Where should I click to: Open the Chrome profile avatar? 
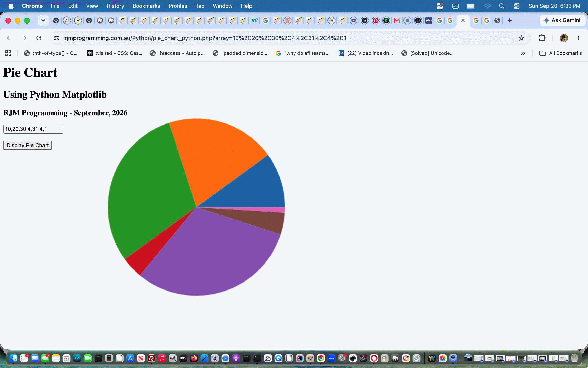[564, 38]
